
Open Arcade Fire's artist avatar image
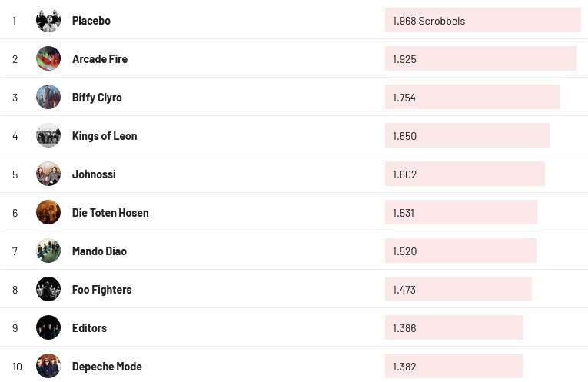(48, 59)
